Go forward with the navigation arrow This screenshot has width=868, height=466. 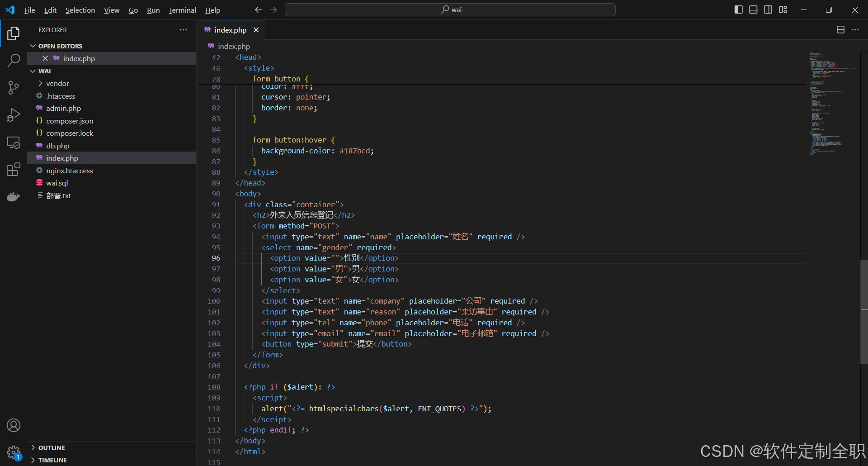[x=273, y=10]
